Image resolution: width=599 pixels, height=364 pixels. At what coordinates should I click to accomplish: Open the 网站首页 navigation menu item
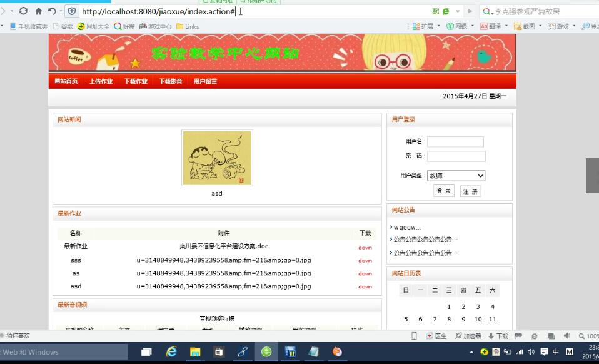(x=66, y=81)
